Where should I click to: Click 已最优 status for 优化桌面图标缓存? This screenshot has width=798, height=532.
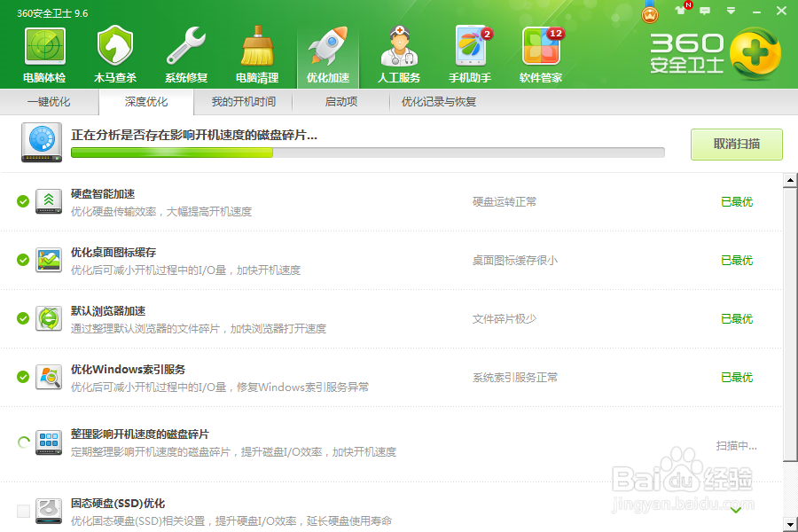737,260
